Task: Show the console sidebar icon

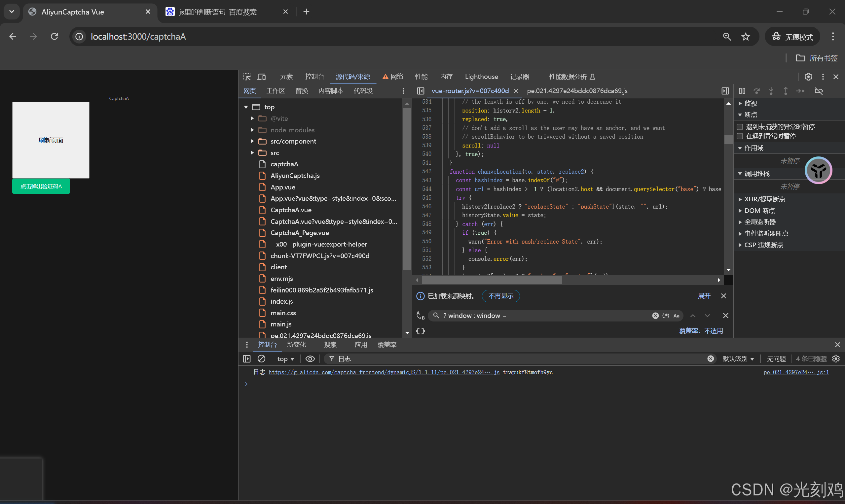Action: pos(247,359)
